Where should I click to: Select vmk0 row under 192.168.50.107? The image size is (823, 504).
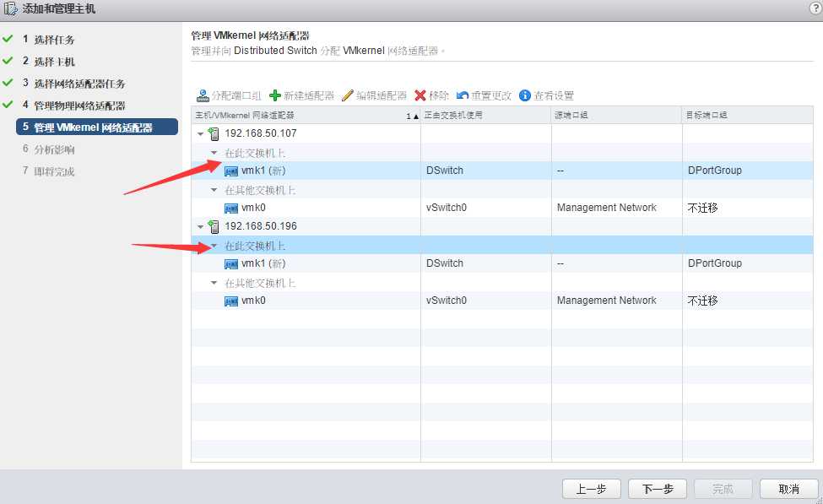coord(502,208)
